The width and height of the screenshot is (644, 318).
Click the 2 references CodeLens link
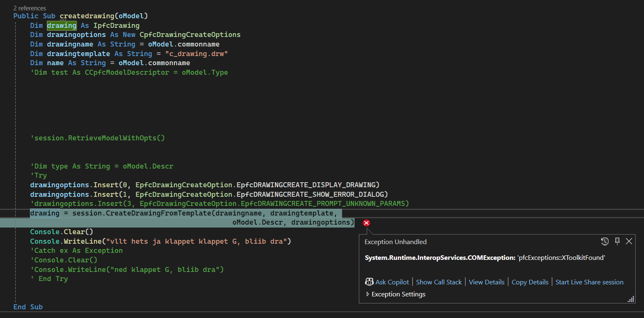pyautogui.click(x=30, y=8)
